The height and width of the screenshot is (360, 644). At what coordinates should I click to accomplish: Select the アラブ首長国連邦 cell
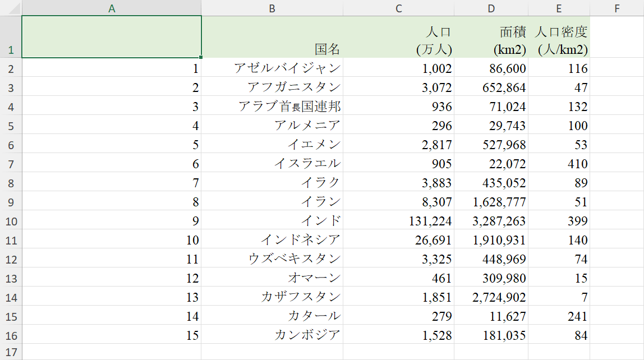click(272, 106)
